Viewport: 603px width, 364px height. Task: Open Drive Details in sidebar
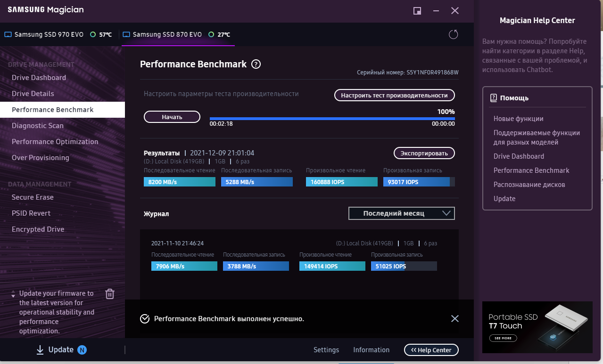[33, 94]
